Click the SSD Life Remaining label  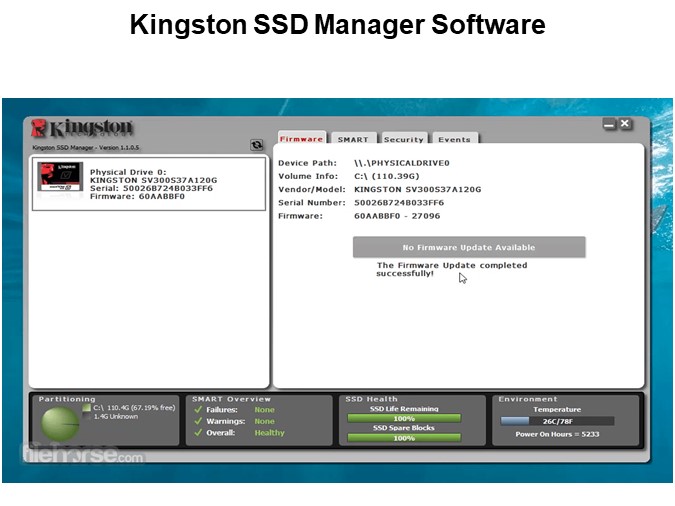click(404, 409)
